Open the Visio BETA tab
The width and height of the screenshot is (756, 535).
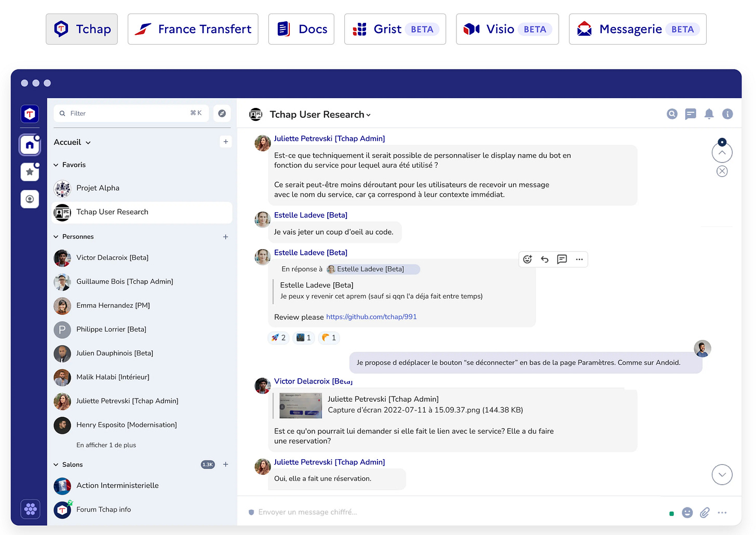[507, 29]
